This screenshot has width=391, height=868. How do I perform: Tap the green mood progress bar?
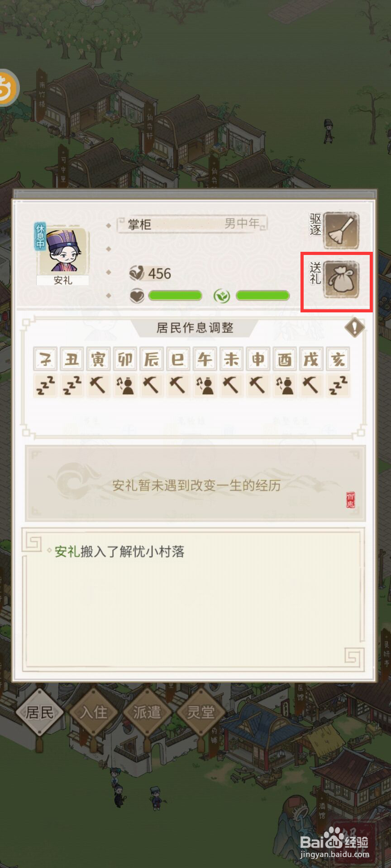tap(175, 296)
